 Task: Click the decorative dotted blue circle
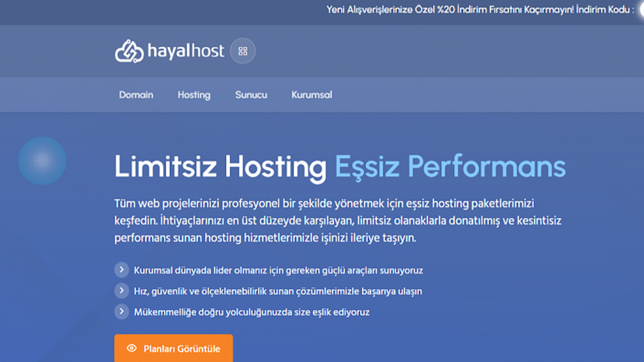click(42, 161)
